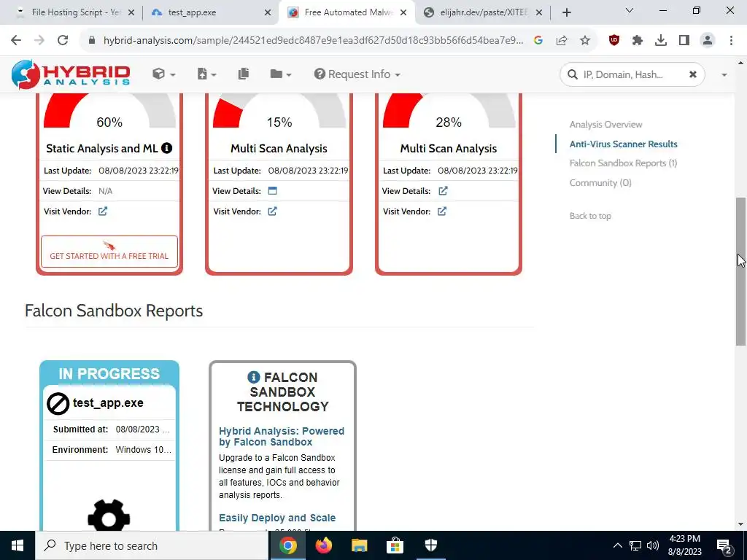Bookmark this page with the star

pos(585,41)
